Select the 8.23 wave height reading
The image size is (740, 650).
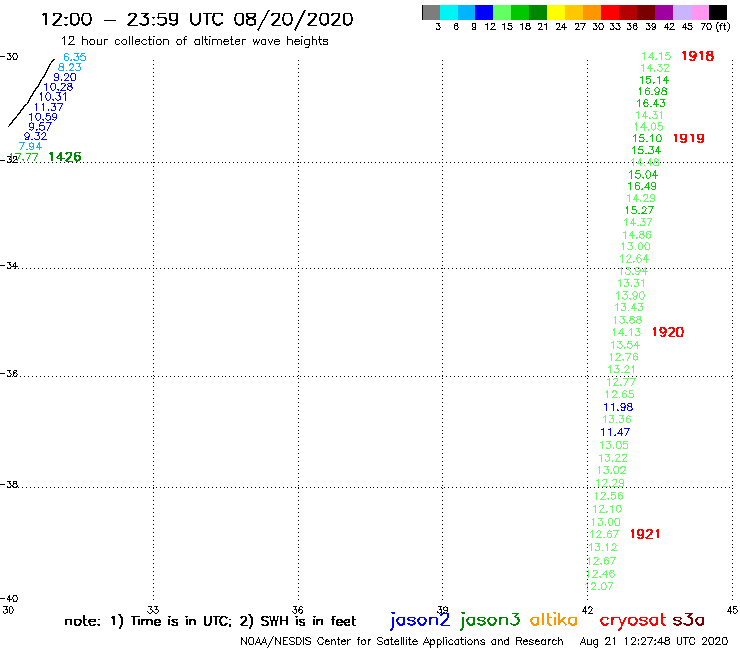coord(69,67)
